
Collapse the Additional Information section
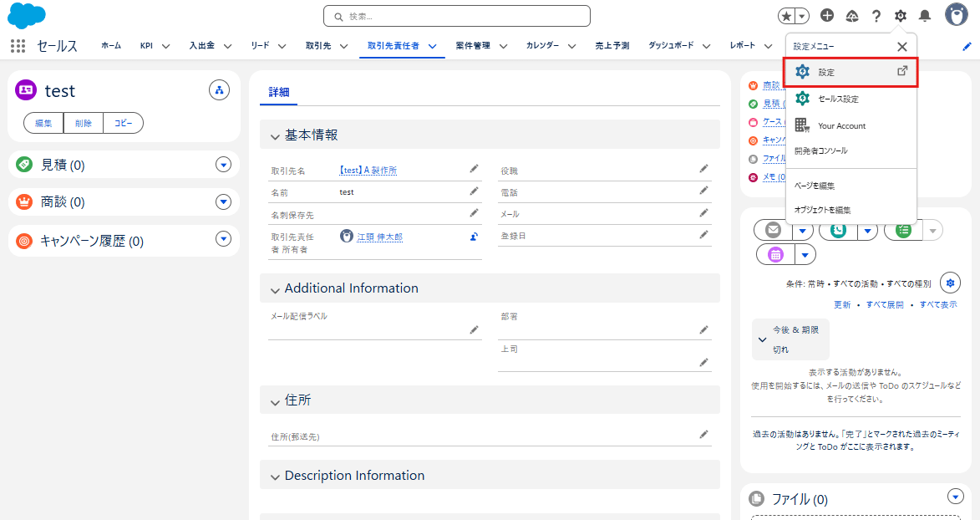click(275, 289)
